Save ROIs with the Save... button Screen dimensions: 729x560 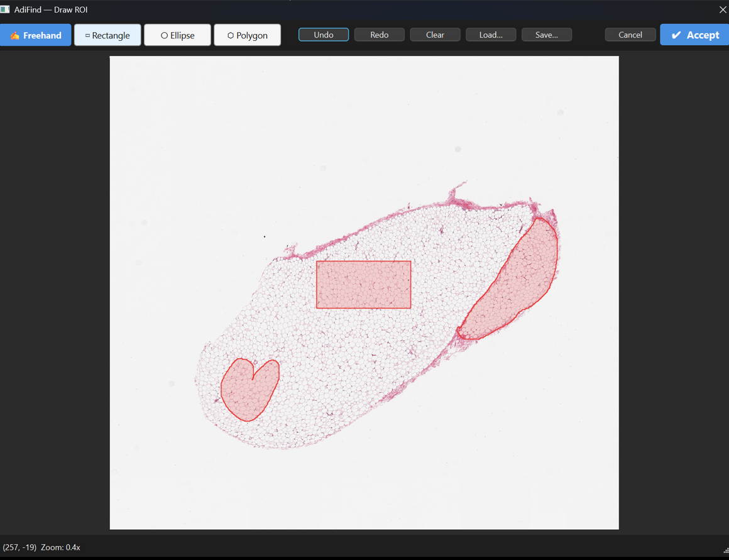click(547, 35)
